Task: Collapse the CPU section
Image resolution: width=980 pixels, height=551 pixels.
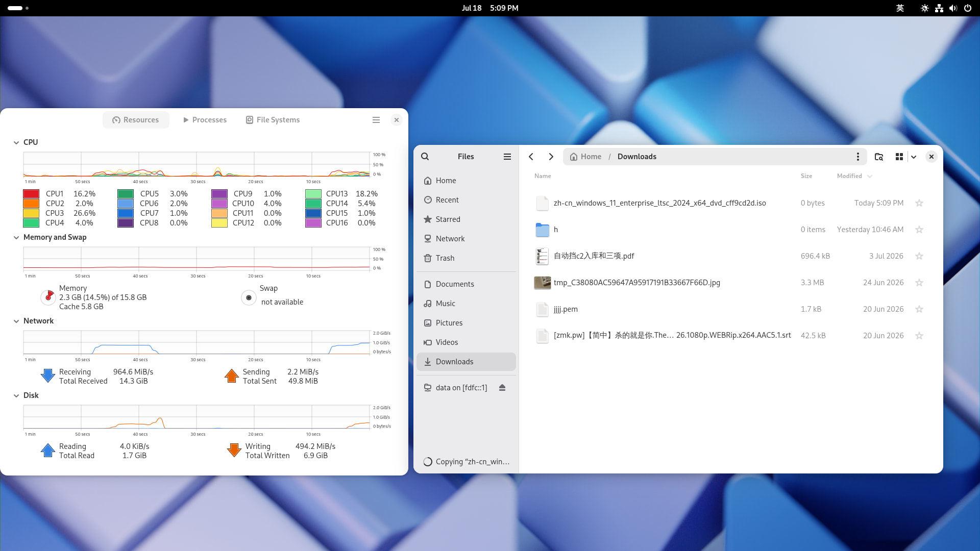Action: coord(16,143)
